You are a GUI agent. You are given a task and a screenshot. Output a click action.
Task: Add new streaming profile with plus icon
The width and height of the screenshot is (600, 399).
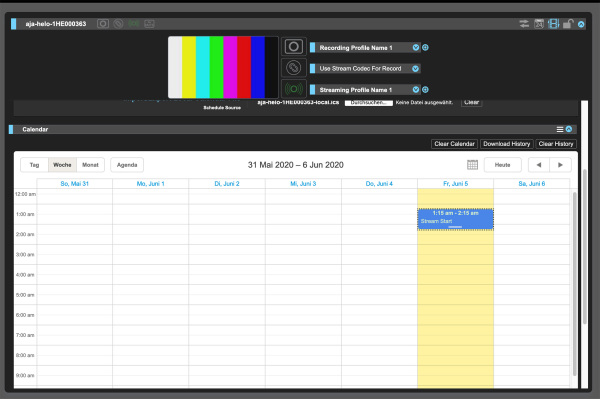tap(425, 90)
